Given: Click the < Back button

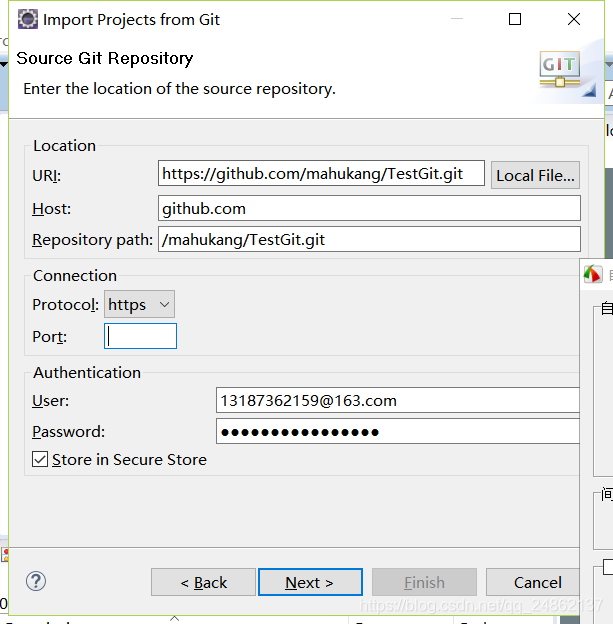Looking at the screenshot, I should tap(203, 582).
